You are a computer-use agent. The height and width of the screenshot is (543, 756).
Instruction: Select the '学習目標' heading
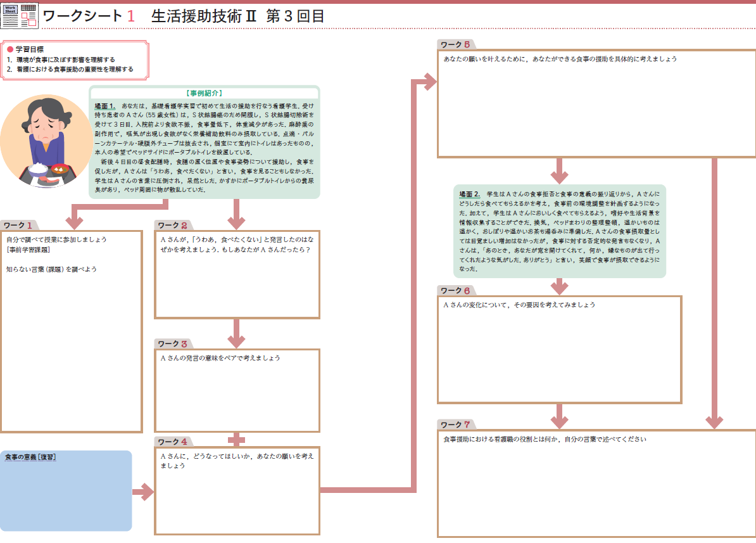30,49
